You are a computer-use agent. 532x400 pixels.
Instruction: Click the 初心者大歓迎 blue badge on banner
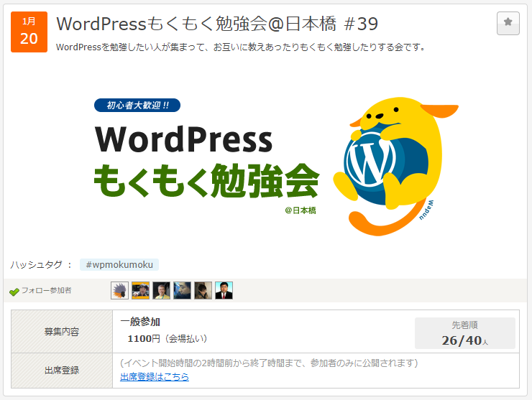[x=137, y=106]
